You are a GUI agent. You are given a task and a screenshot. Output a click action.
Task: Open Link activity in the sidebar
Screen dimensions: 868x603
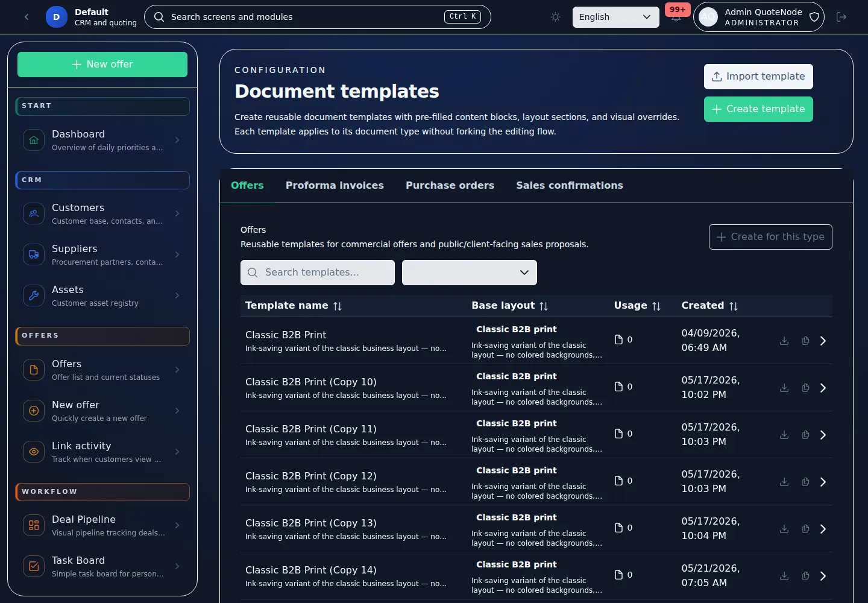coord(102,452)
